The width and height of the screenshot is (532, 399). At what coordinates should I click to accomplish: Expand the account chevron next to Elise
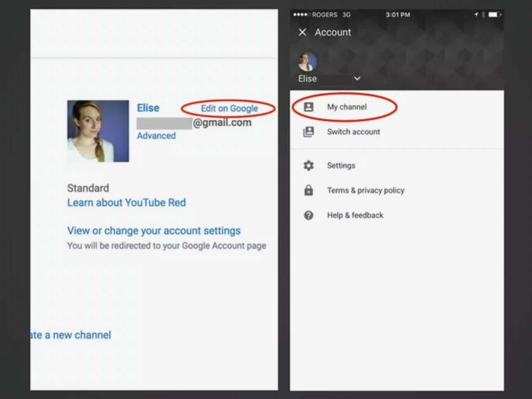[357, 78]
